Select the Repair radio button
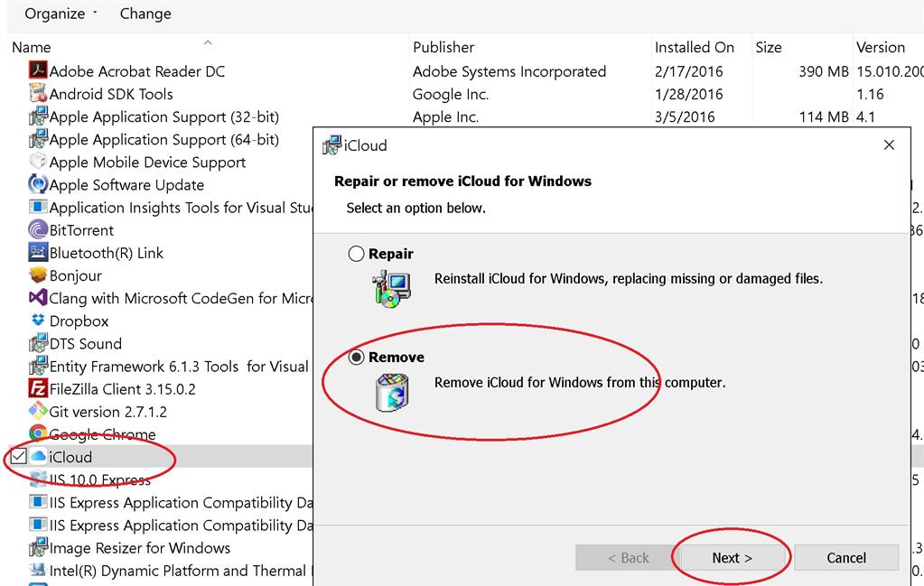Image resolution: width=924 pixels, height=586 pixels. 357,255
